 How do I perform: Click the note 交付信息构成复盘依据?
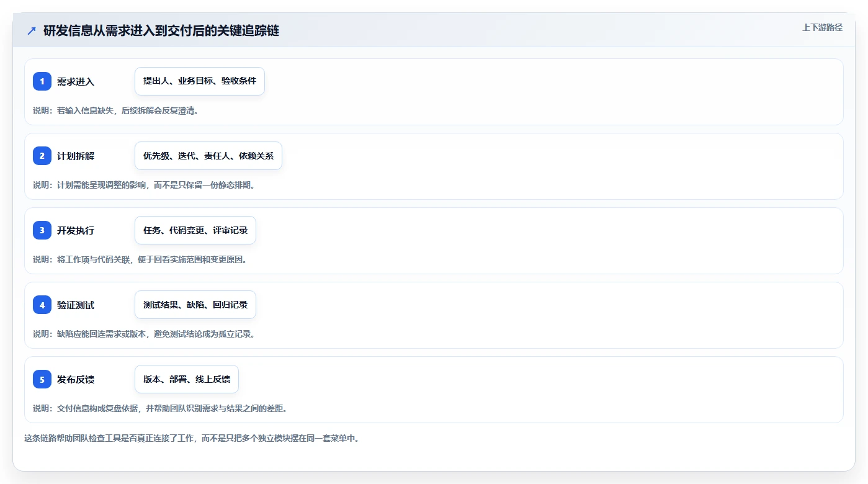pyautogui.click(x=160, y=408)
